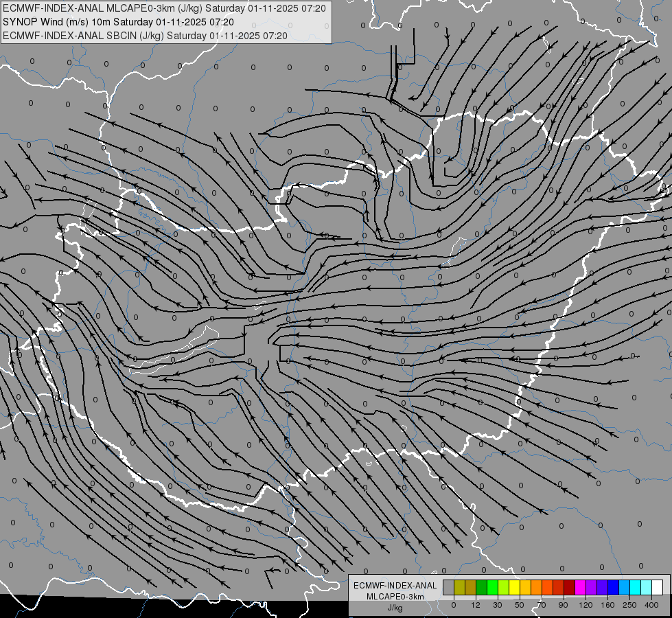Click the white legend color swatch
The image size is (672, 618).
pos(658,587)
